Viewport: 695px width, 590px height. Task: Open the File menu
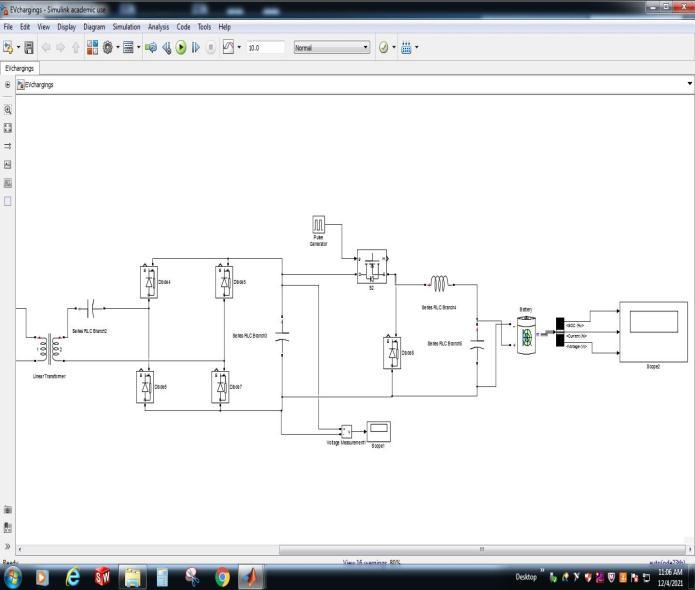tap(8, 27)
